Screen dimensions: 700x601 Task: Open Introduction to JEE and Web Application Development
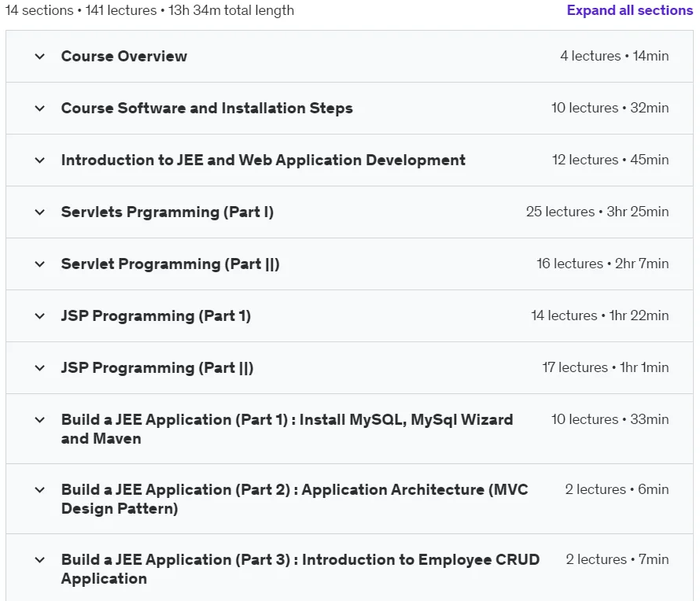(x=263, y=160)
